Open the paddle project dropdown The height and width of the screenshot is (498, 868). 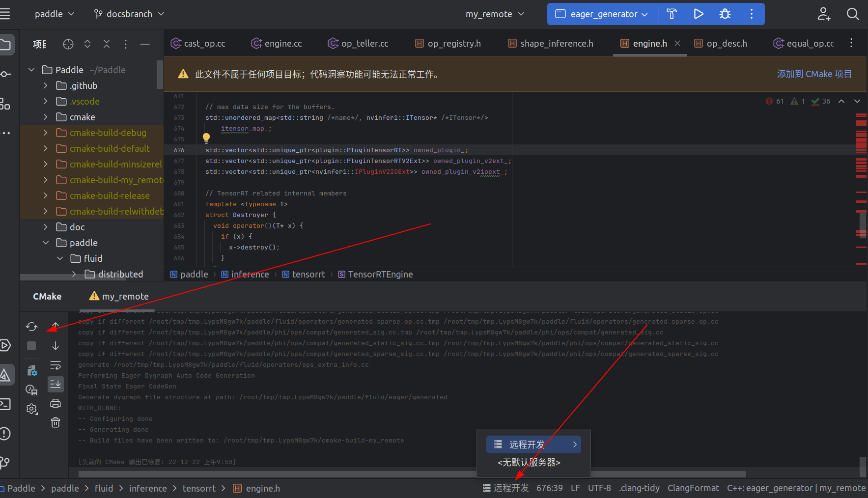click(x=54, y=14)
